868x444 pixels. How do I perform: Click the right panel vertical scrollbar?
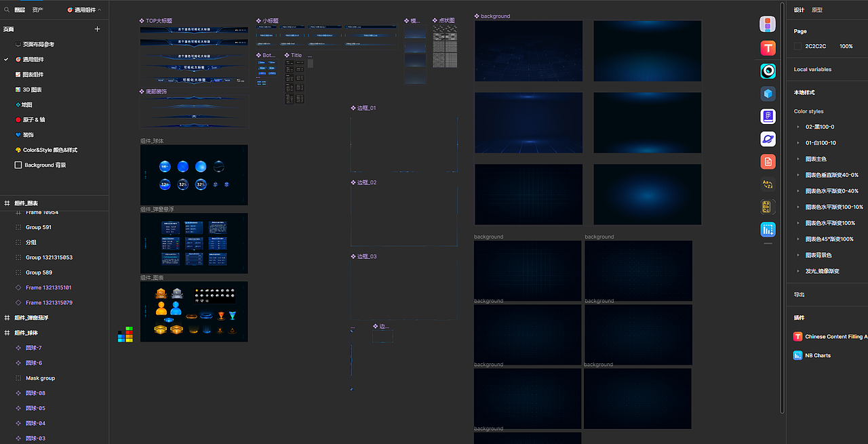click(x=782, y=208)
